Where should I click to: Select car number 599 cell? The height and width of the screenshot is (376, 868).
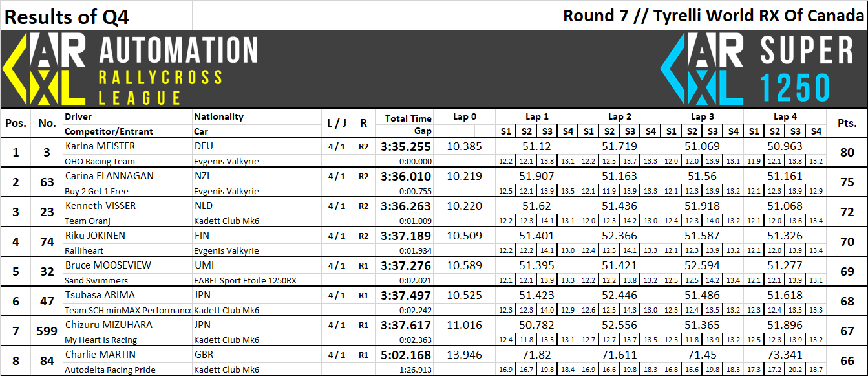(47, 331)
